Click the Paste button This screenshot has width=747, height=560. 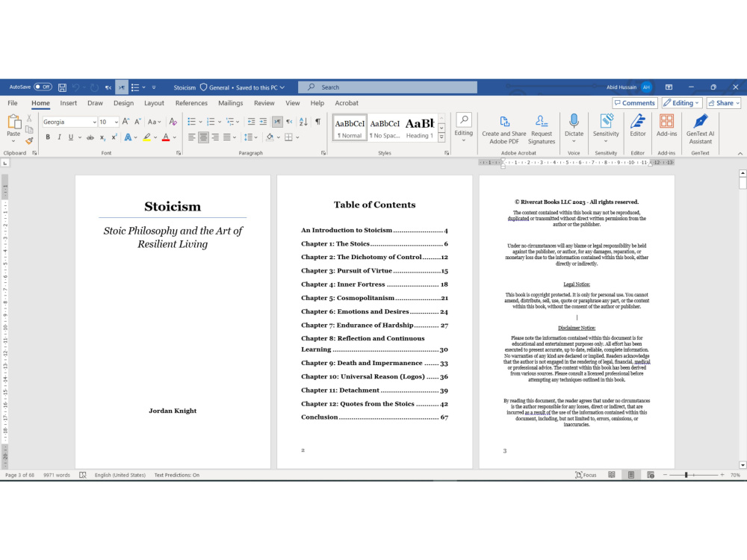pos(13,128)
